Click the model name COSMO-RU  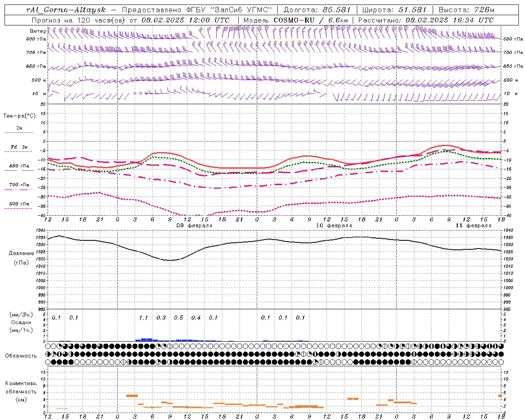coord(294,20)
